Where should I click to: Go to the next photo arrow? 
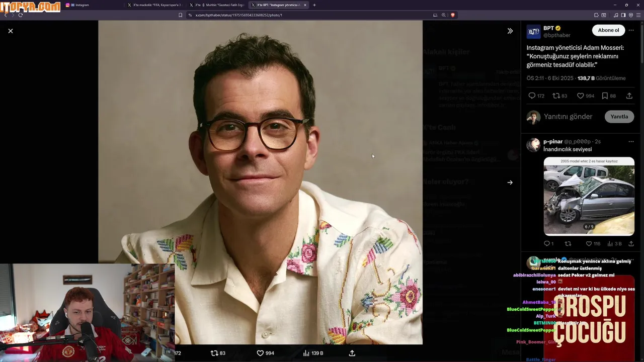[x=510, y=183]
